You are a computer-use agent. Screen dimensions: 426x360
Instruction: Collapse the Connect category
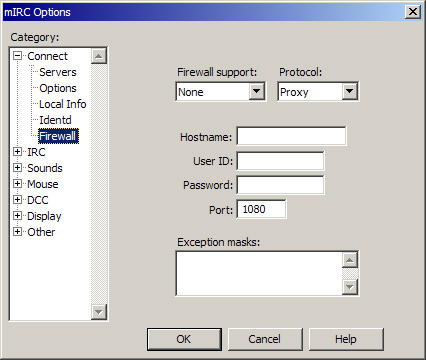[x=17, y=56]
